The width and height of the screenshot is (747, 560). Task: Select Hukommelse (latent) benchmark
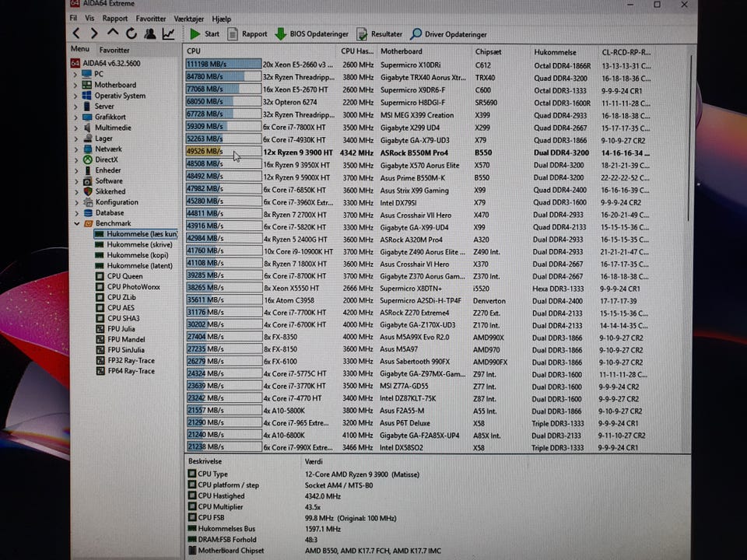(134, 266)
